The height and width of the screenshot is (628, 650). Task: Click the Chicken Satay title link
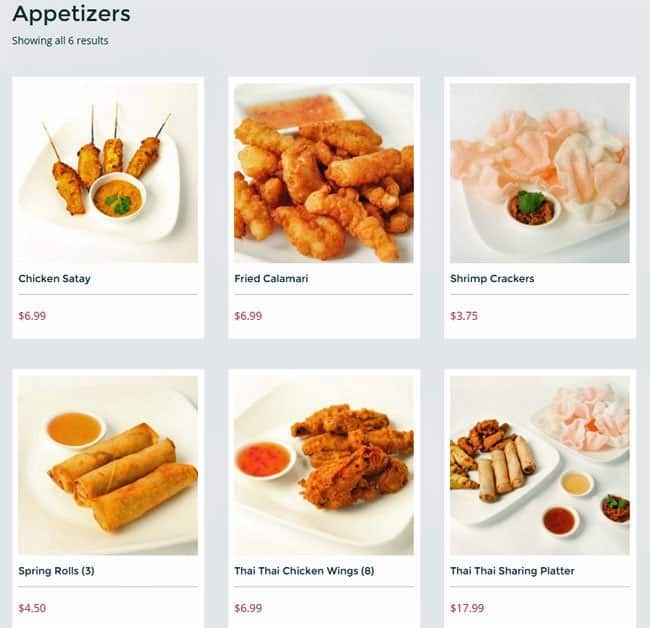tap(54, 279)
